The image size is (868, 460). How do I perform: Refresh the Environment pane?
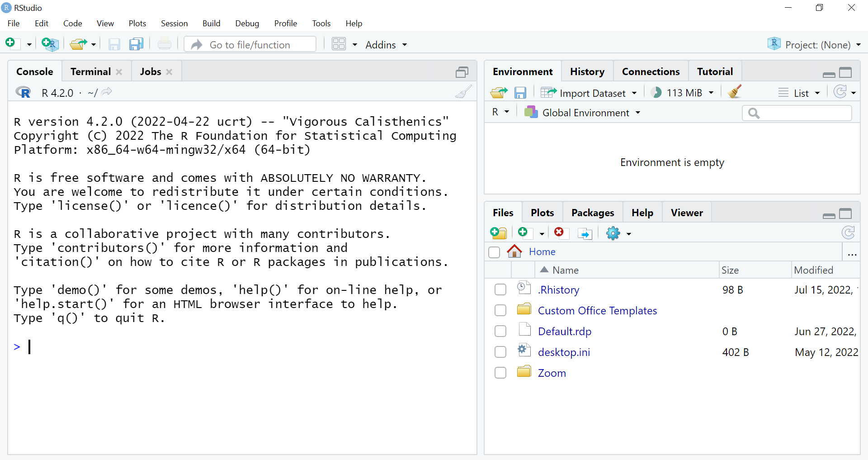click(840, 92)
